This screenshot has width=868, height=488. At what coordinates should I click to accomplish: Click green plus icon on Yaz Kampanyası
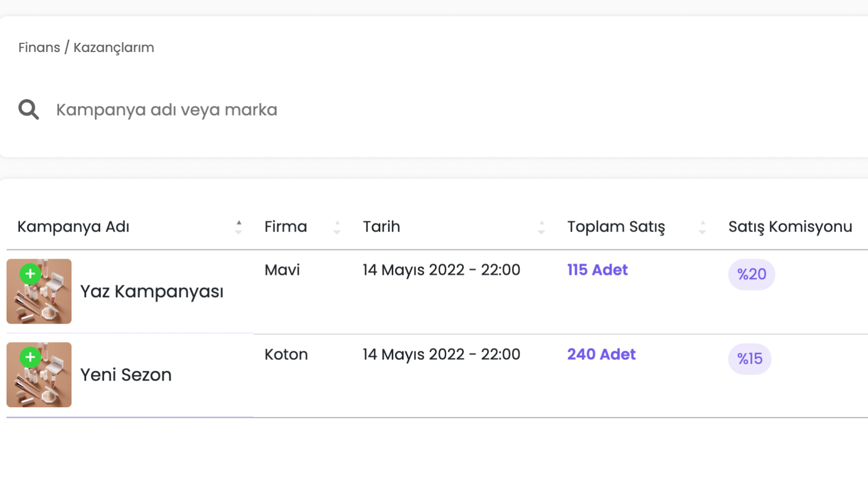(30, 274)
